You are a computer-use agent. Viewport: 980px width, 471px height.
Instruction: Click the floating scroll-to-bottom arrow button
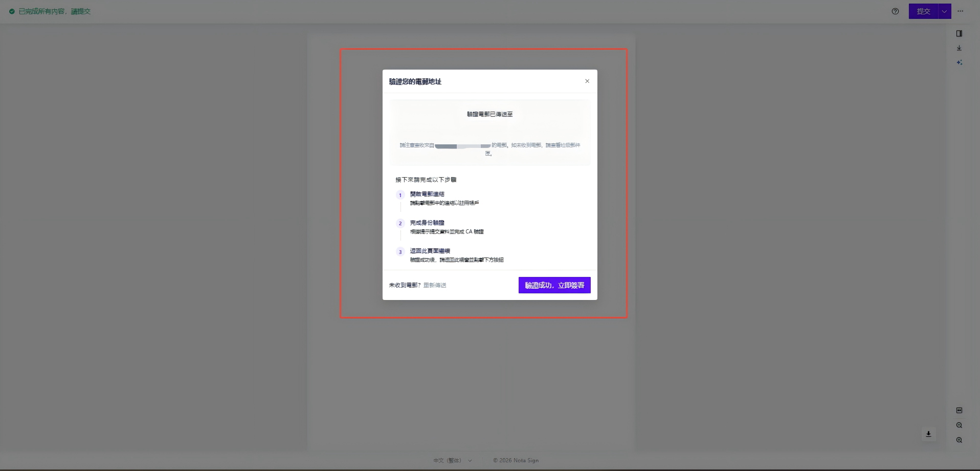pyautogui.click(x=928, y=434)
